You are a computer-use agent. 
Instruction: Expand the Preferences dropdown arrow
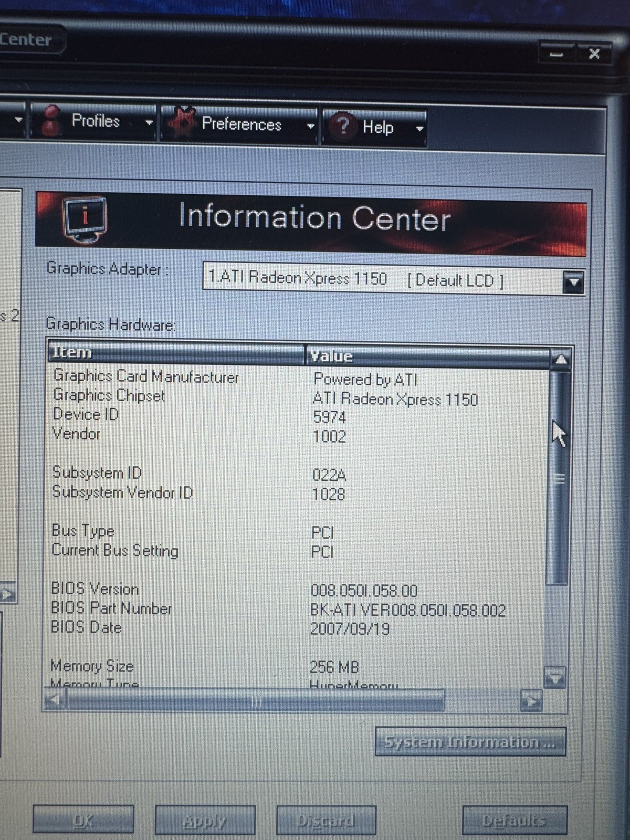click(310, 126)
